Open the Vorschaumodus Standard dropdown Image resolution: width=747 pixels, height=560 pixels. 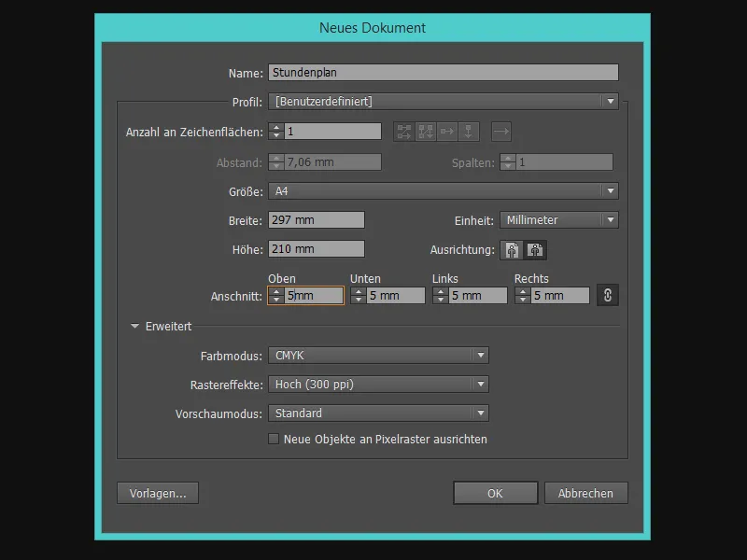tap(378, 413)
